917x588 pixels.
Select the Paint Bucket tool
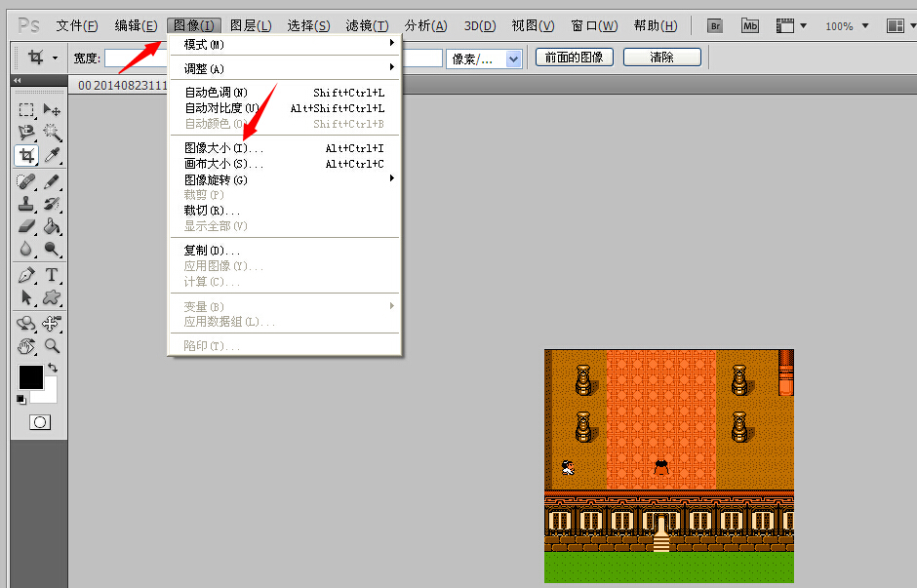coord(52,226)
